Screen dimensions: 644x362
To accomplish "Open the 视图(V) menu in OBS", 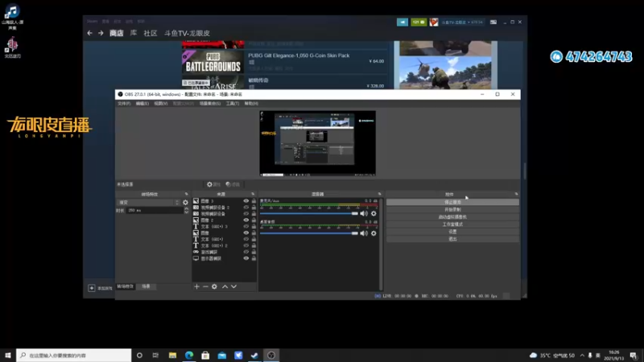I will pyautogui.click(x=160, y=104).
